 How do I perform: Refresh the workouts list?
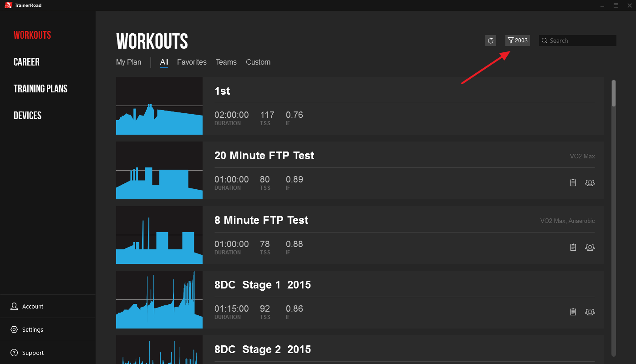click(x=490, y=40)
